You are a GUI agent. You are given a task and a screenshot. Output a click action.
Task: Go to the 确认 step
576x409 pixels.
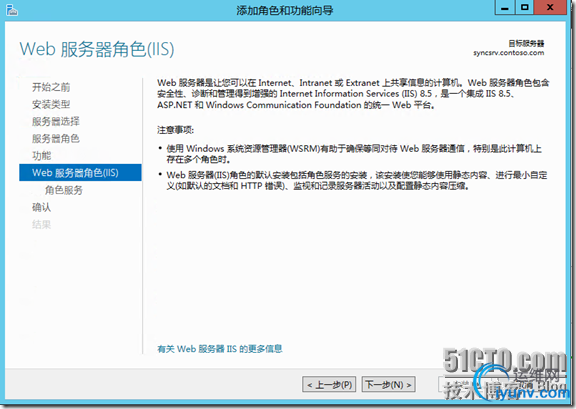(42, 207)
